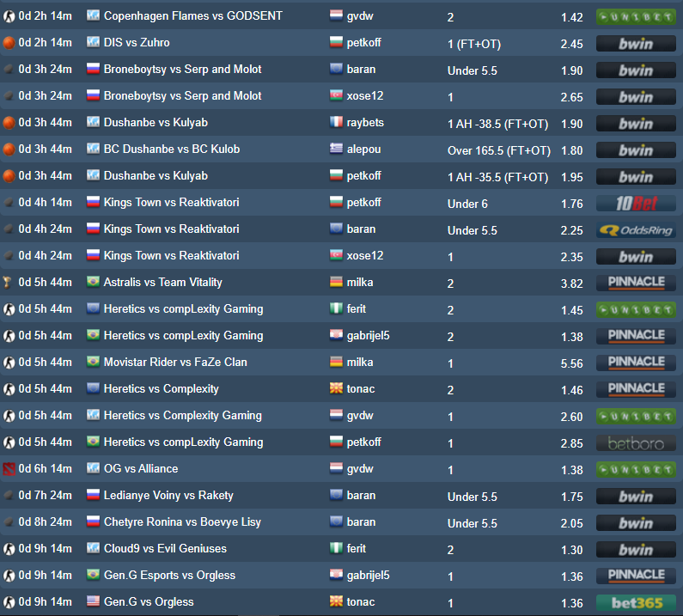
Task: Open the DIS vs Zuhro match
Action: (137, 43)
